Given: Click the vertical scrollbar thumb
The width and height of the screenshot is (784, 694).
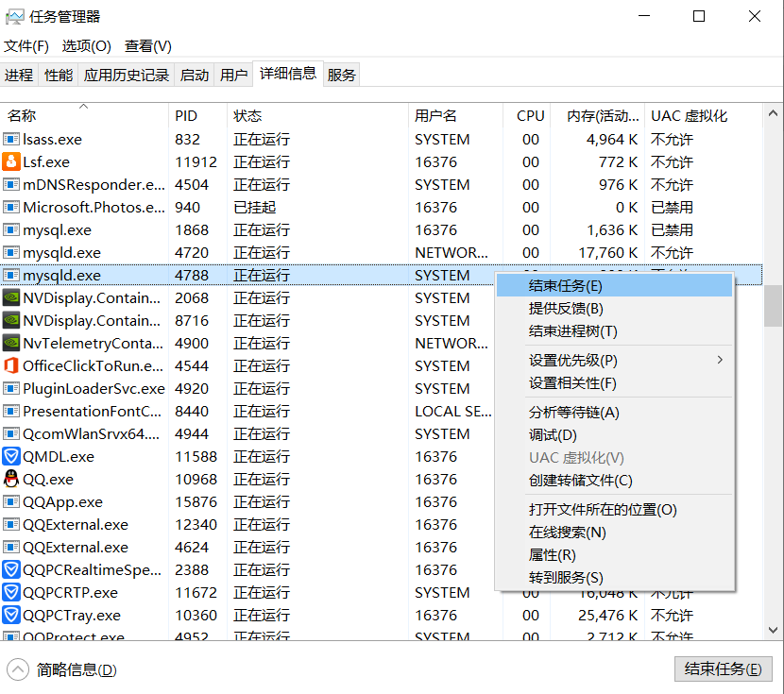Looking at the screenshot, I should 773,305.
